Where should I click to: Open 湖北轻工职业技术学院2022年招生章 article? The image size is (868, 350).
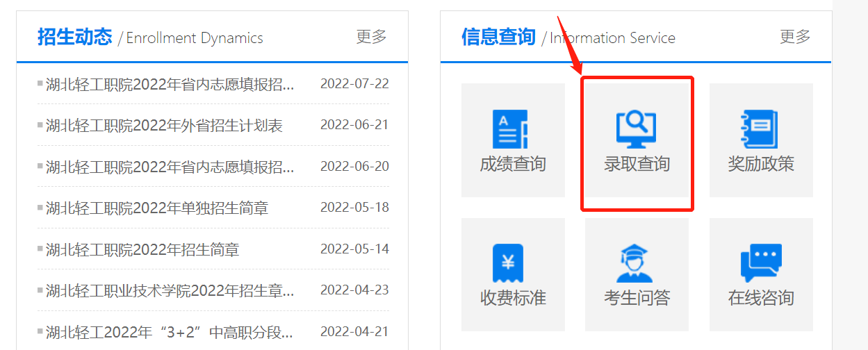click(170, 290)
